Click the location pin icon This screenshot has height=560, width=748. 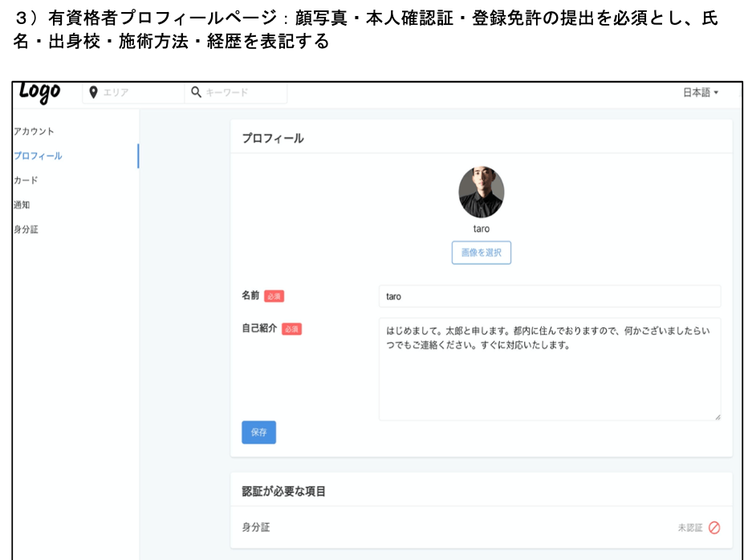click(93, 93)
